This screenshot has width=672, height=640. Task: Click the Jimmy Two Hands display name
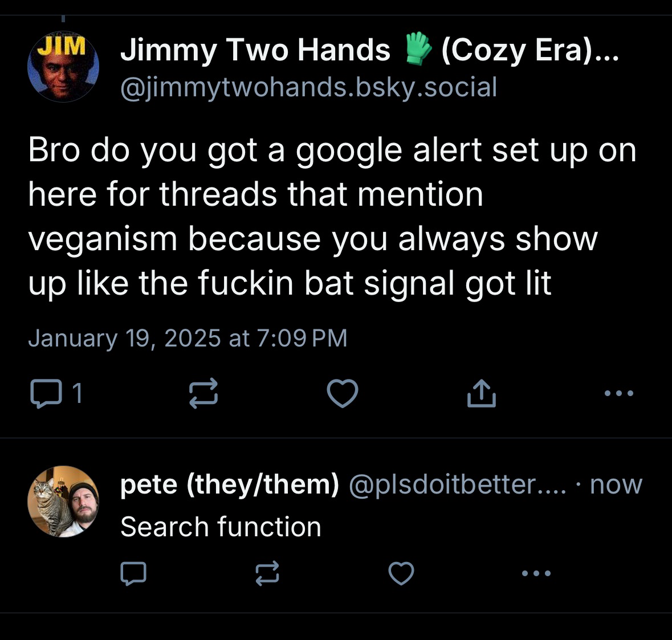(255, 50)
